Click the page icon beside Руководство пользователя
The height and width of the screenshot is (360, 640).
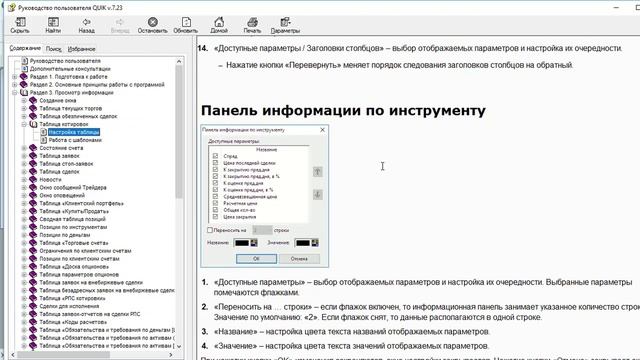(24, 61)
